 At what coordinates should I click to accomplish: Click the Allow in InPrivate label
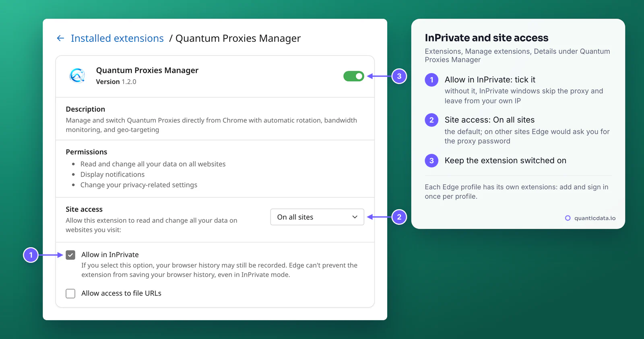tap(110, 255)
